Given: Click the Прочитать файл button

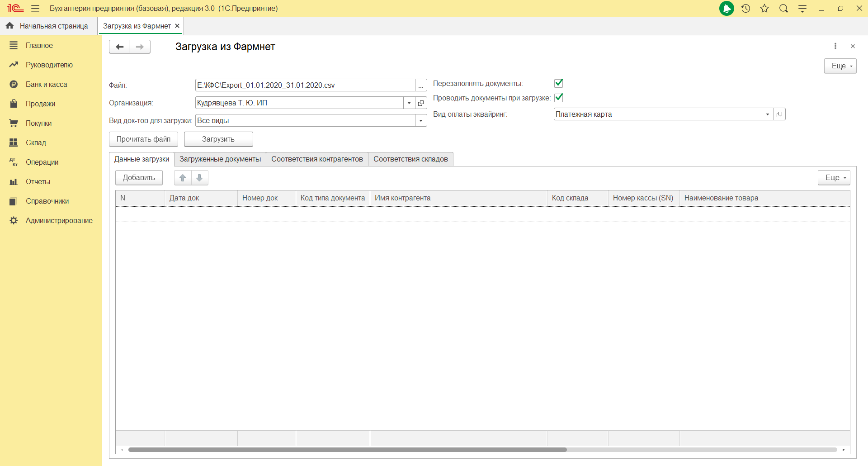Looking at the screenshot, I should (x=143, y=139).
